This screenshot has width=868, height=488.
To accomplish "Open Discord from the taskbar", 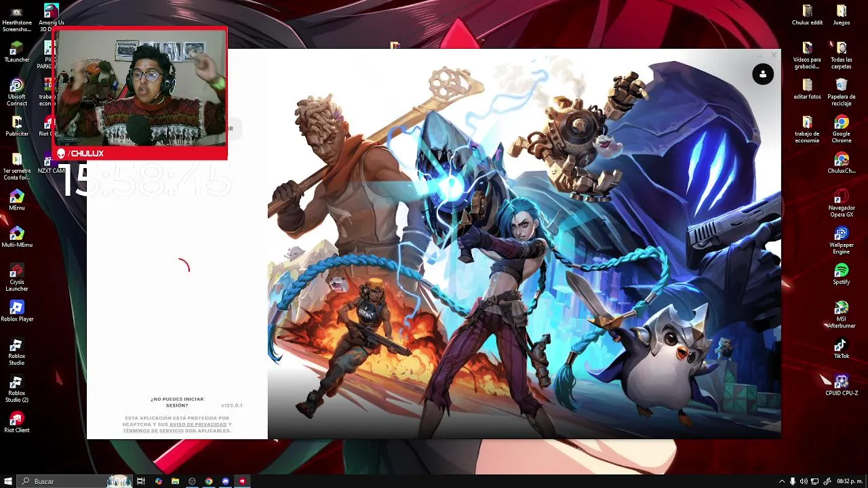I will (226, 481).
